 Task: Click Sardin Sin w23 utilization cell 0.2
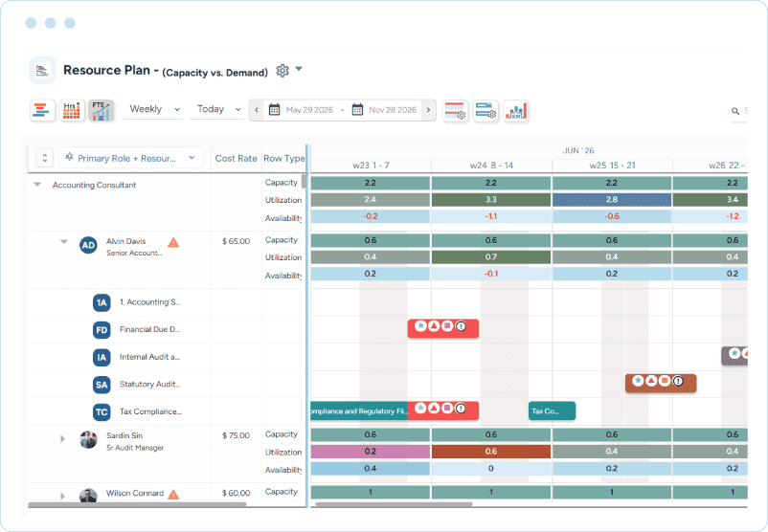pos(371,452)
